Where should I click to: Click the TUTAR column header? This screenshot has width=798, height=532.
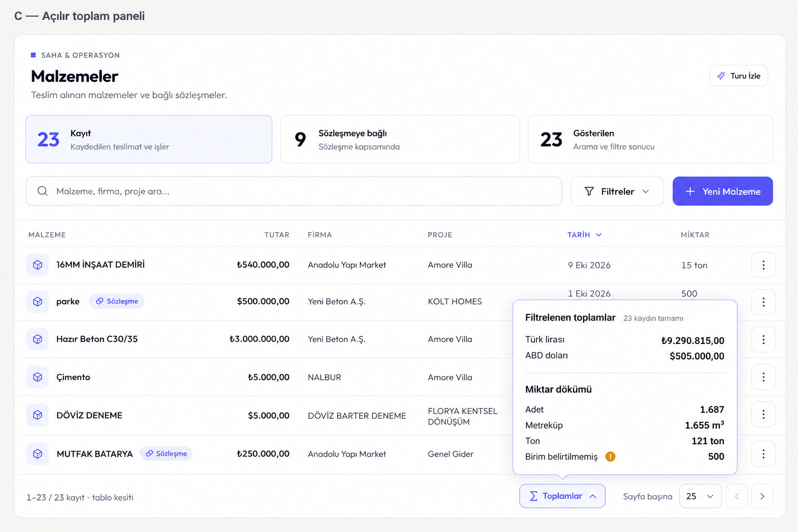click(277, 235)
